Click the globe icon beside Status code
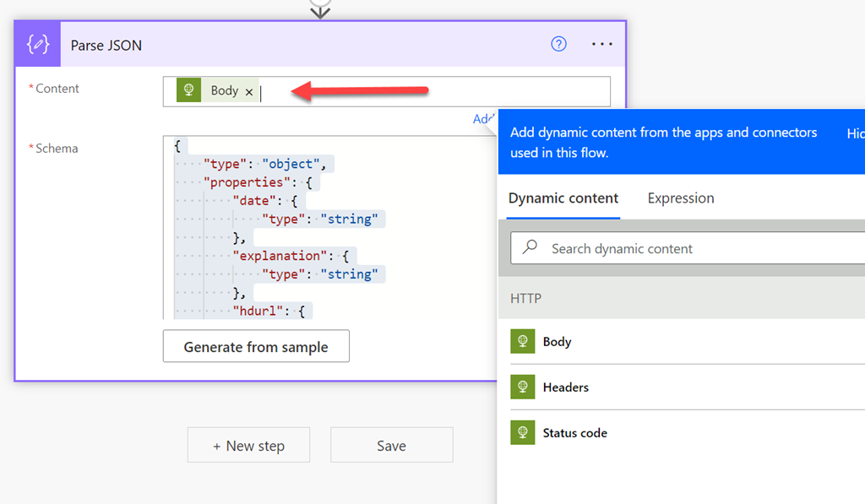 click(x=523, y=433)
